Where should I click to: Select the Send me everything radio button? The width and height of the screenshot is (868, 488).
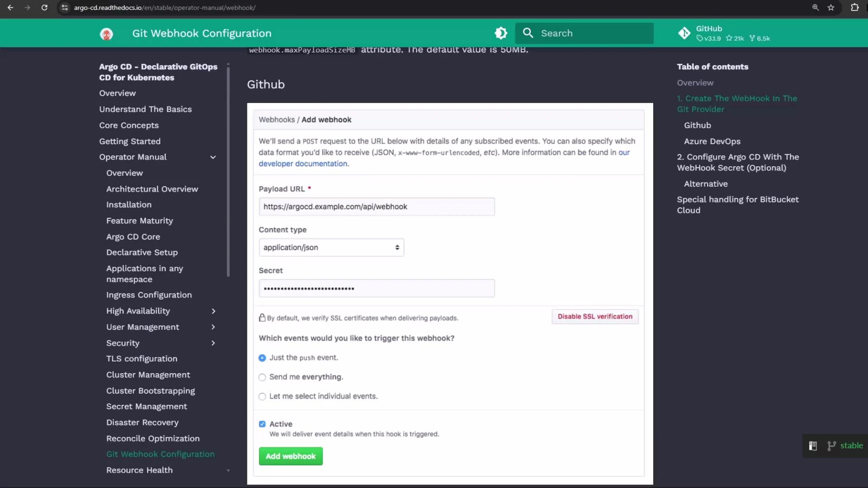click(x=262, y=377)
